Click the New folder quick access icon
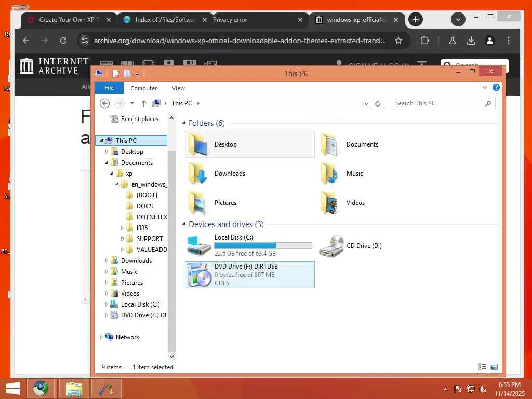Image resolution: width=532 pixels, height=399 pixels. [127, 73]
